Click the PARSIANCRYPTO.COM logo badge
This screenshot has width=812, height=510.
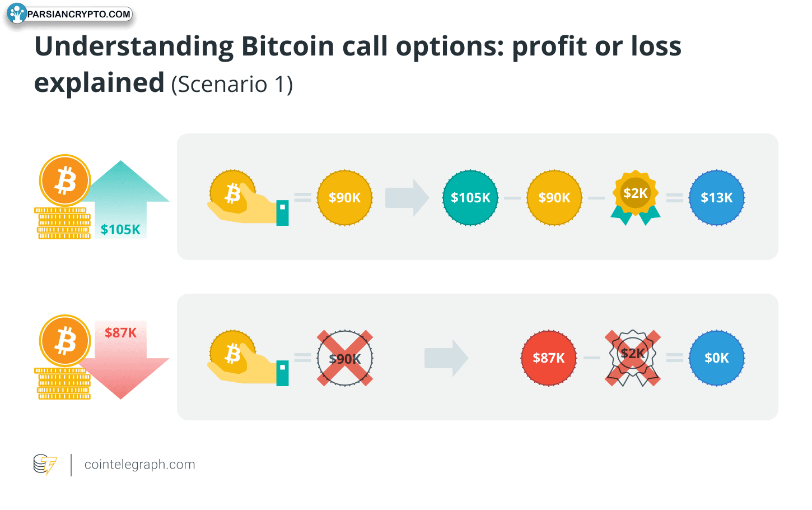coord(70,14)
